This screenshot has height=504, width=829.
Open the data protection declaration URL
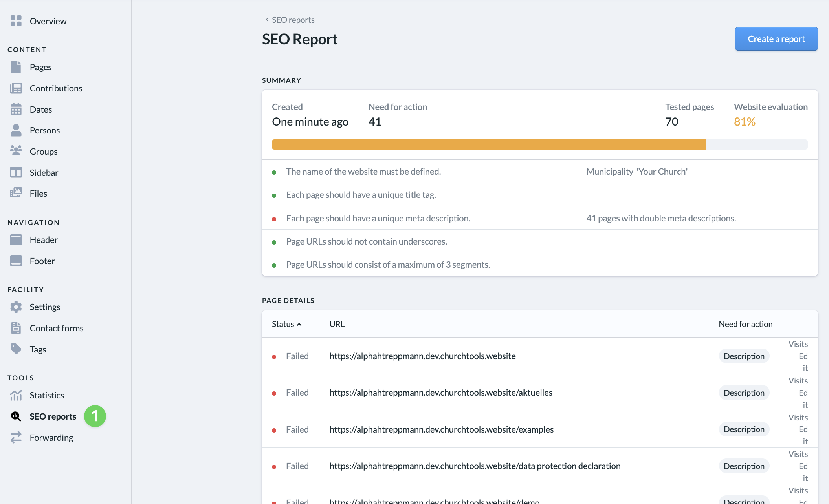coord(475,466)
